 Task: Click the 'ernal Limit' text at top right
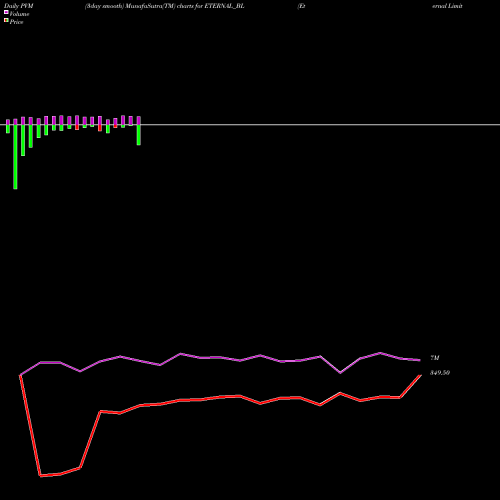pos(447,6)
